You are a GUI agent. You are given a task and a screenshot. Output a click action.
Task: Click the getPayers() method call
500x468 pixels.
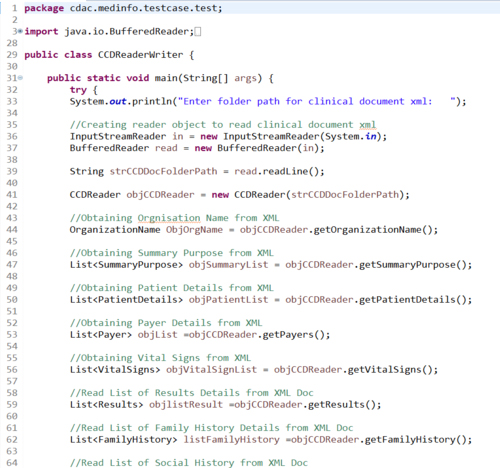pyautogui.click(x=294, y=335)
